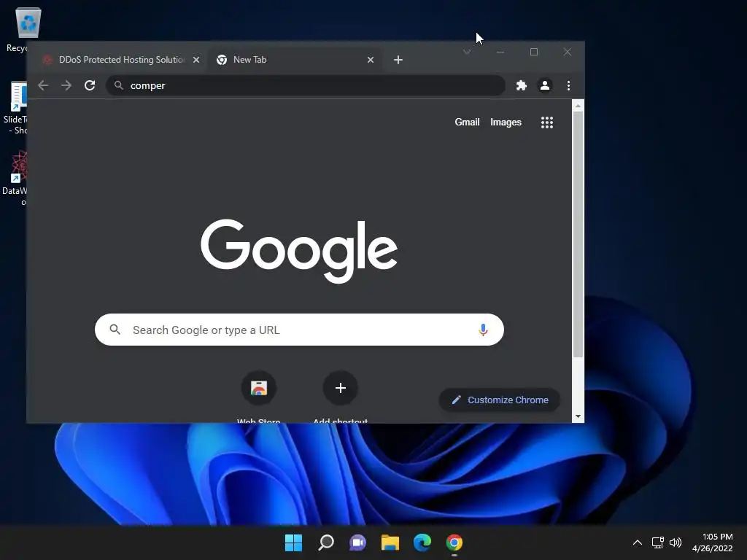The width and height of the screenshot is (747, 560).
Task: Launch Microsoft Edge from taskbar
Action: [422, 542]
